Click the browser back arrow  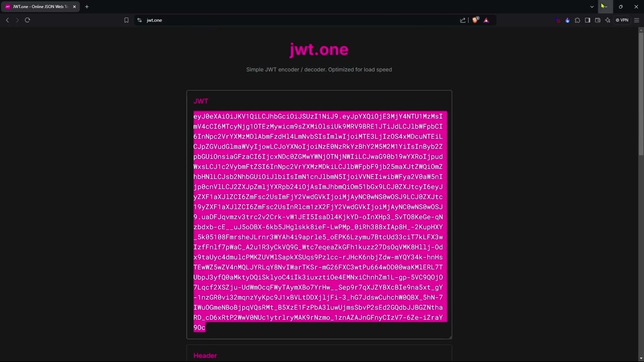coord(7,20)
